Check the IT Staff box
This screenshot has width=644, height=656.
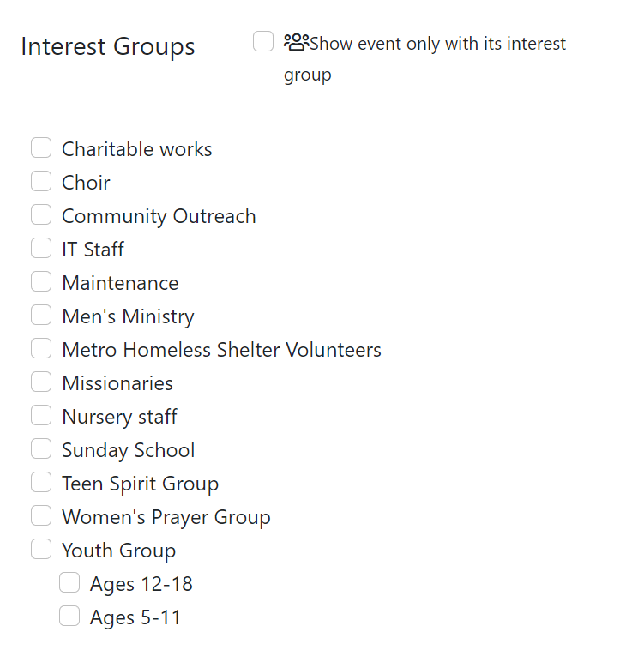point(41,248)
